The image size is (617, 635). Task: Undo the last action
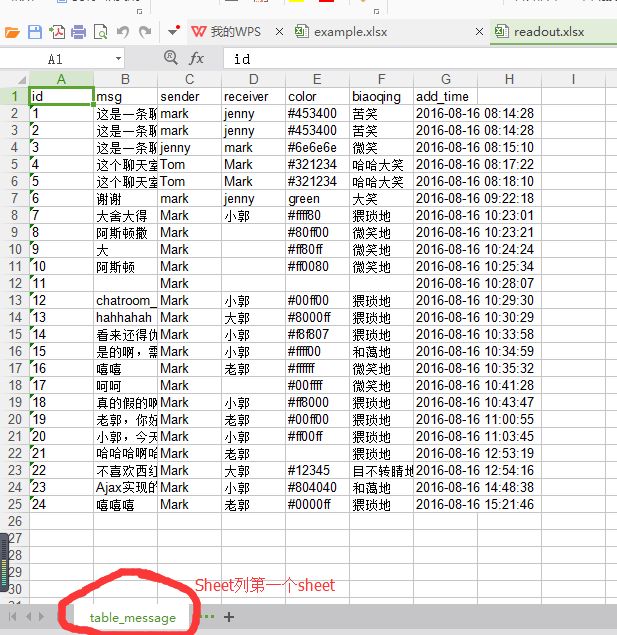click(x=123, y=32)
